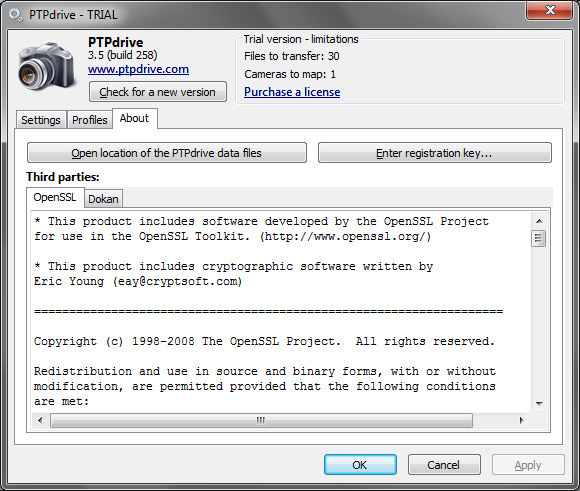The height and width of the screenshot is (491, 580).
Task: Click the horizontal scrollbar thumb of the license text
Action: click(x=261, y=420)
